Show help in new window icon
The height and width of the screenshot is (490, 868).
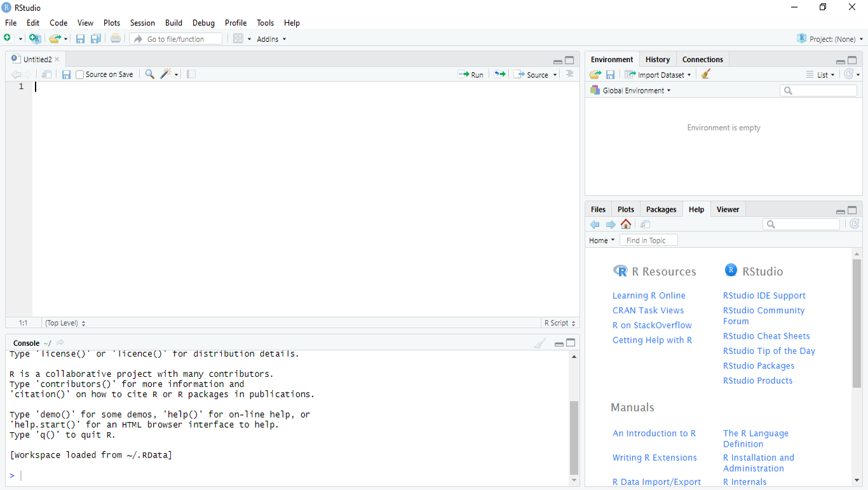pyautogui.click(x=646, y=224)
